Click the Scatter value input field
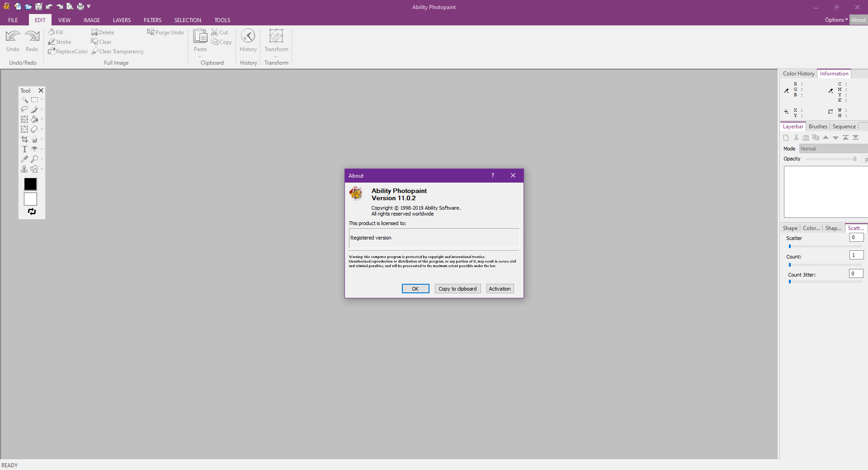This screenshot has height=470, width=868. (x=856, y=238)
